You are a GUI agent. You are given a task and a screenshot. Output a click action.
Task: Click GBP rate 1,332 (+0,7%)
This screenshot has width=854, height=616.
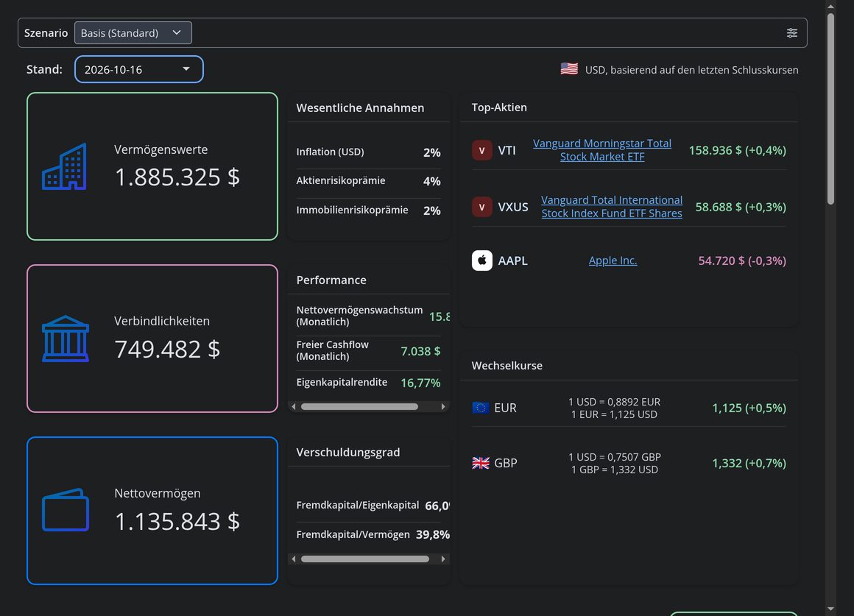(x=749, y=463)
